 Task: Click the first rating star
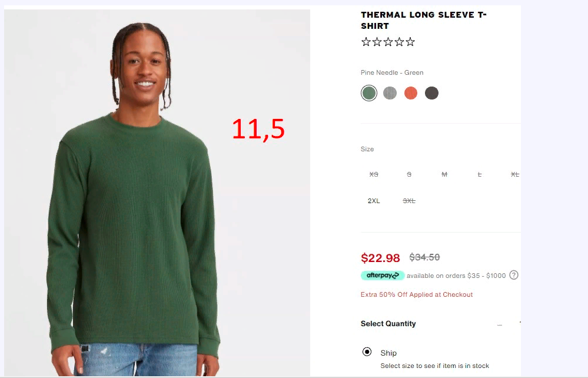pos(366,42)
